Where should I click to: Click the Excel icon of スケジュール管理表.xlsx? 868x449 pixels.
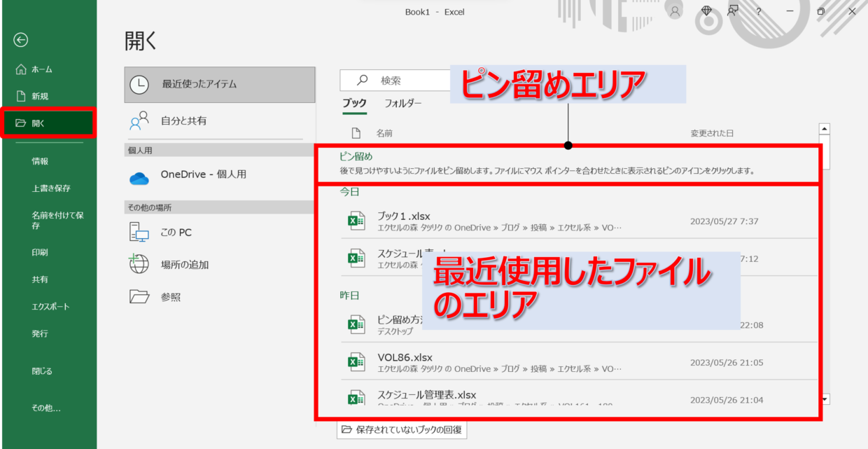pos(357,398)
